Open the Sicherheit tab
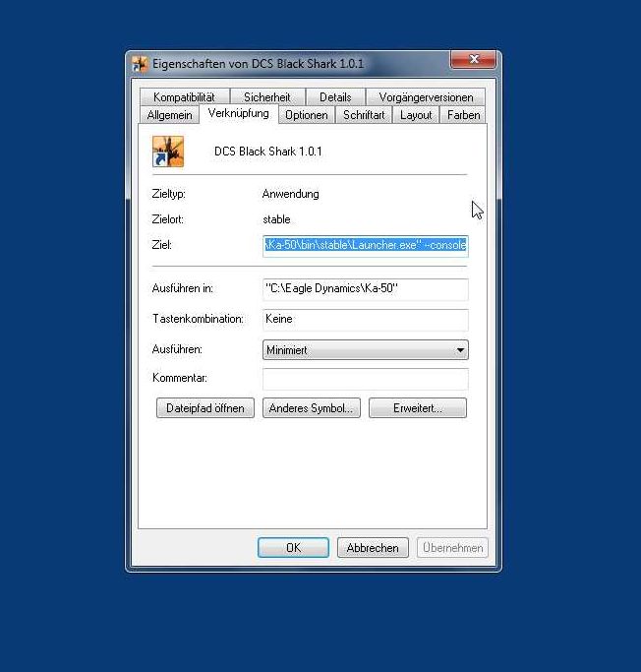 pos(267,97)
